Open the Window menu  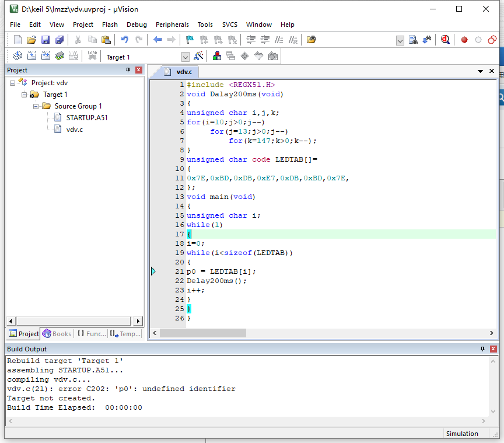[x=259, y=25]
